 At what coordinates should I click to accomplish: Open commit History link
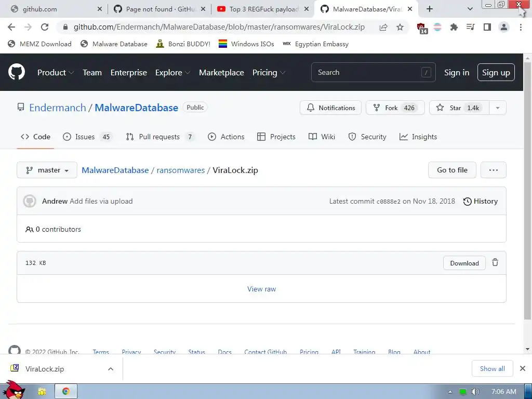point(481,201)
